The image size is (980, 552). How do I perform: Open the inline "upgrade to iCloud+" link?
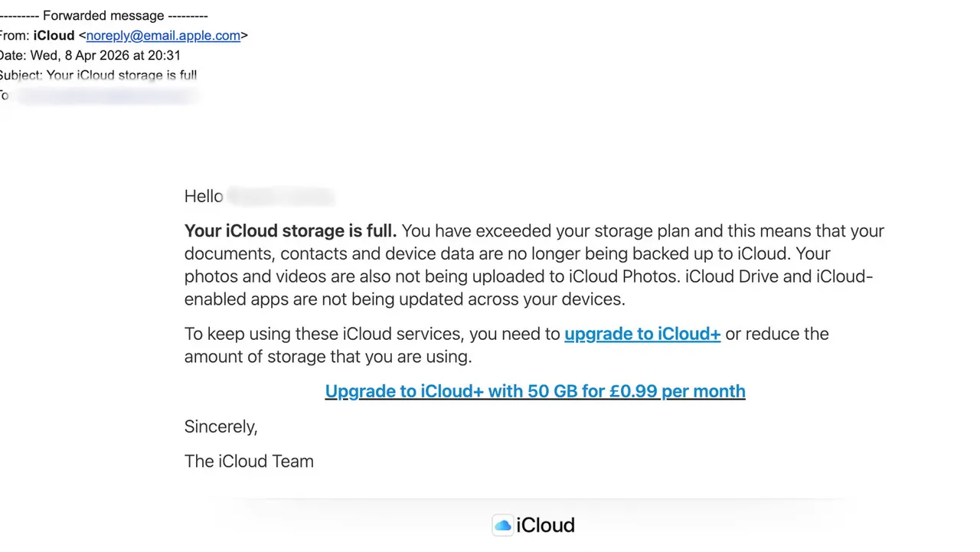click(x=642, y=334)
